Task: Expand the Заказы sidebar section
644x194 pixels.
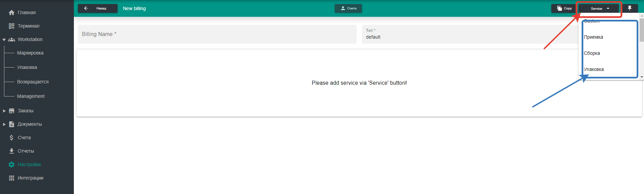Action: 4,111
